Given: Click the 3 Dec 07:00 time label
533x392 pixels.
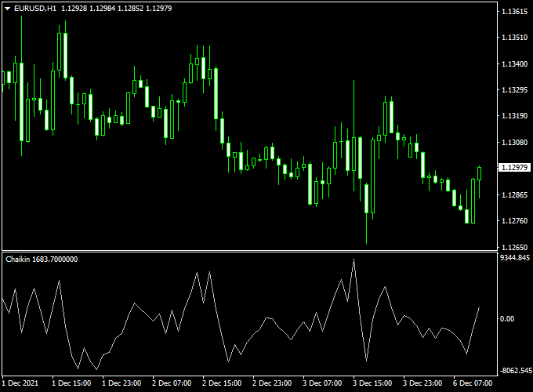Looking at the screenshot, I should pos(322,383).
